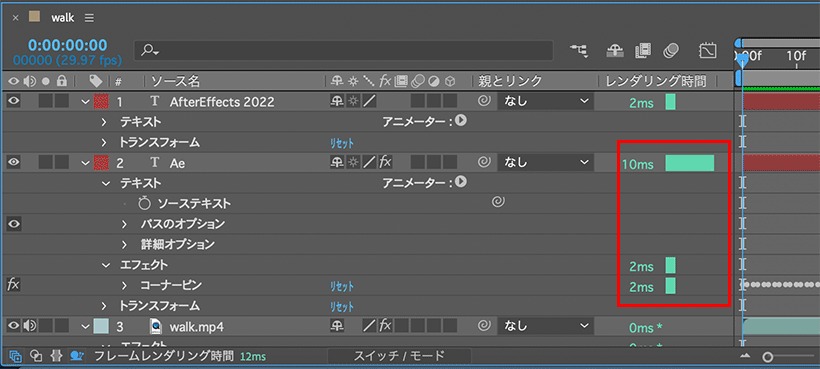Screen dimensions: 820x369
Task: Click the ソーステキスト stopwatch icon
Action: click(x=144, y=203)
